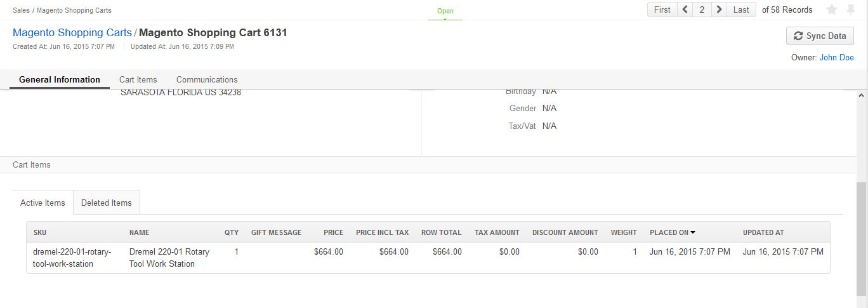Open owner John Doe's profile

pyautogui.click(x=837, y=58)
